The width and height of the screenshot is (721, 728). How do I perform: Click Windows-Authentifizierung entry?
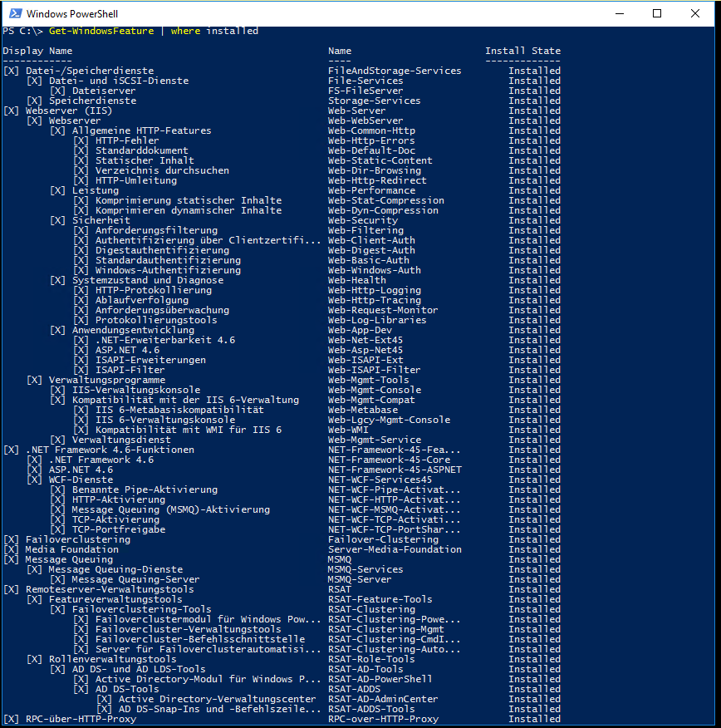click(x=168, y=270)
